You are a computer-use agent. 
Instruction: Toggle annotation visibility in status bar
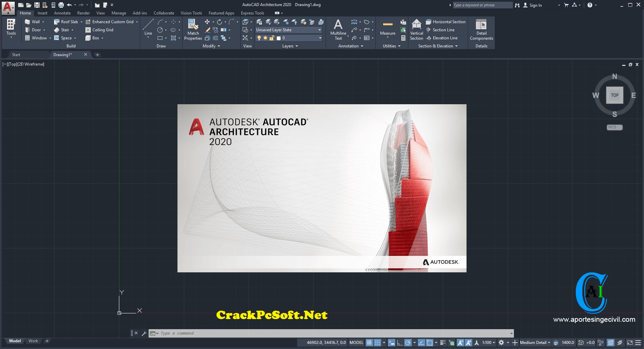[460, 343]
